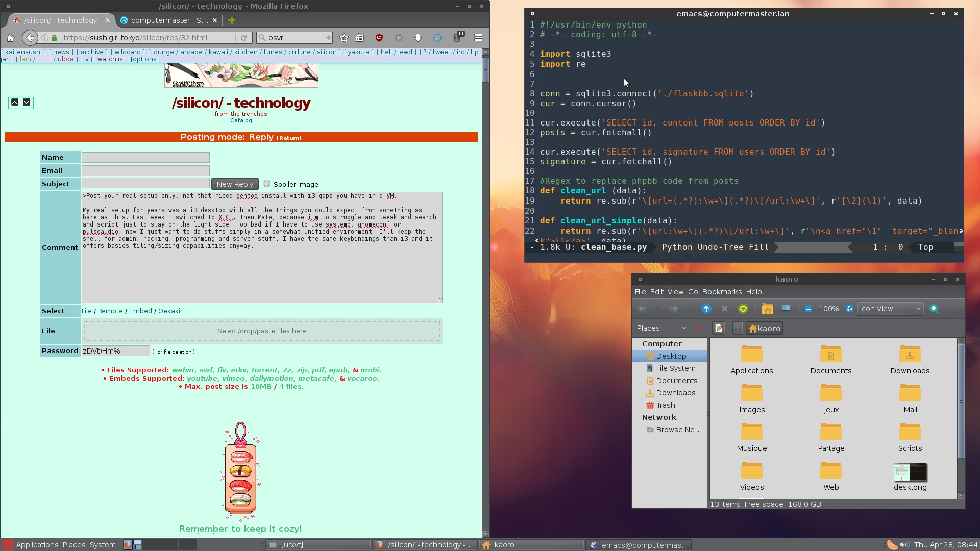
Task: Reload the folder in file manager
Action: tap(743, 309)
